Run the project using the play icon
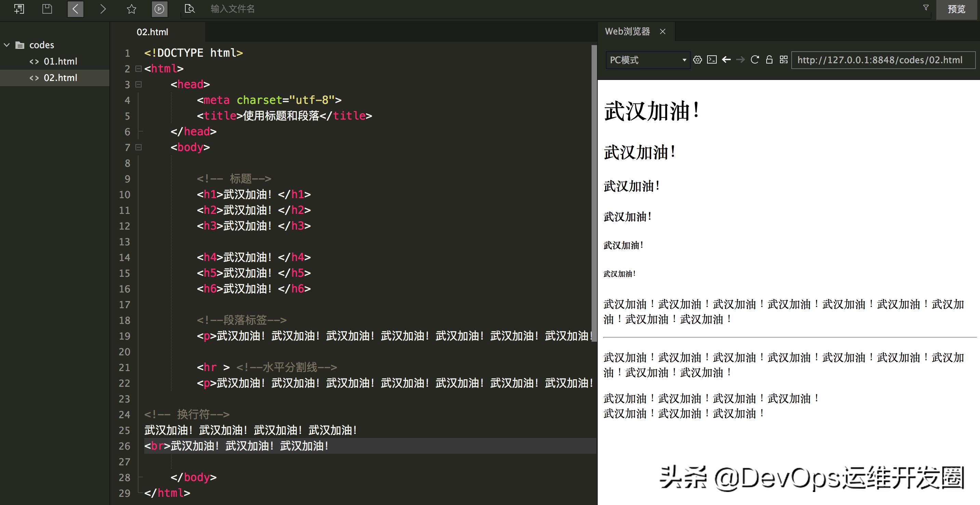Screen dimensions: 980x505 pos(159,9)
